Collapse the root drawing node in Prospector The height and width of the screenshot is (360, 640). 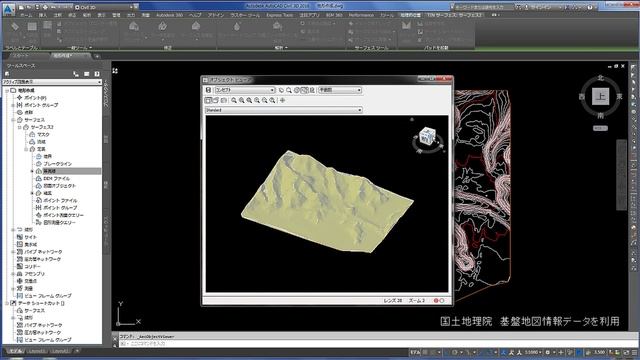pos(7,90)
